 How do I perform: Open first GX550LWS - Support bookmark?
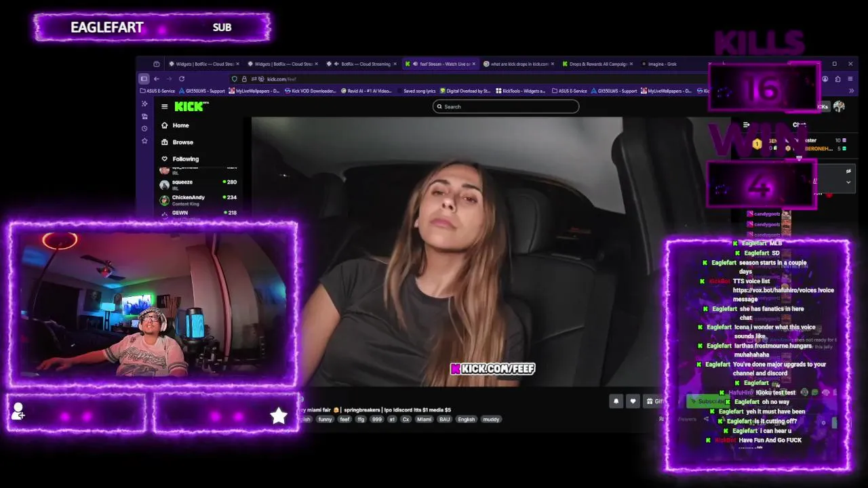[x=202, y=91]
